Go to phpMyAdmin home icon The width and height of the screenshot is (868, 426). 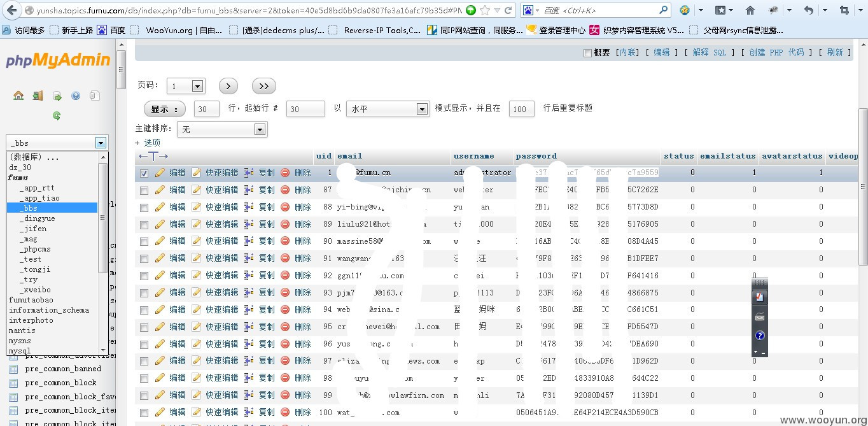click(18, 96)
